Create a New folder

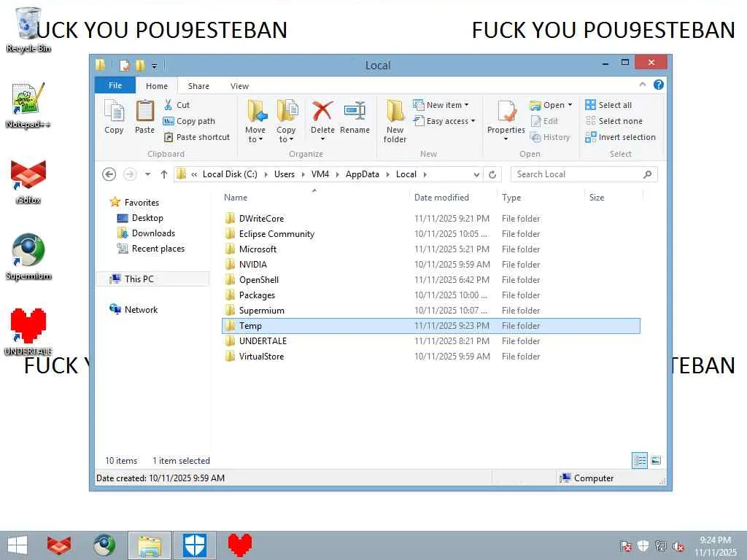tap(395, 121)
